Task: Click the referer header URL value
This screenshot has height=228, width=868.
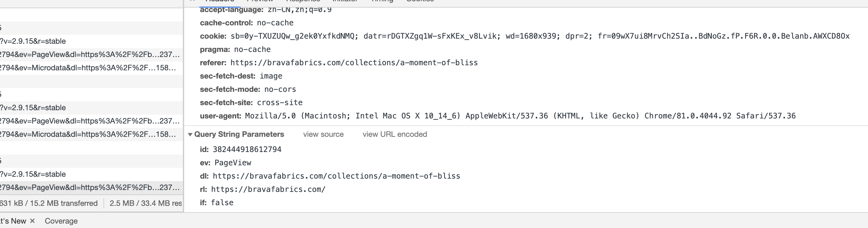Action: point(354,63)
